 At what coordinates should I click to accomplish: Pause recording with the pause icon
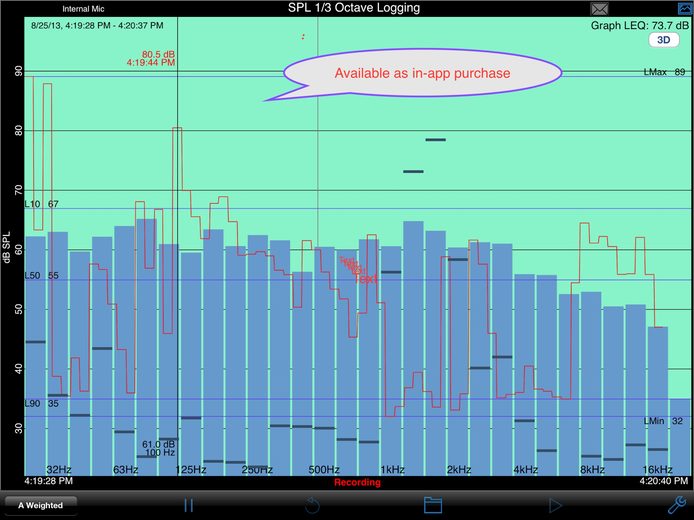189,505
